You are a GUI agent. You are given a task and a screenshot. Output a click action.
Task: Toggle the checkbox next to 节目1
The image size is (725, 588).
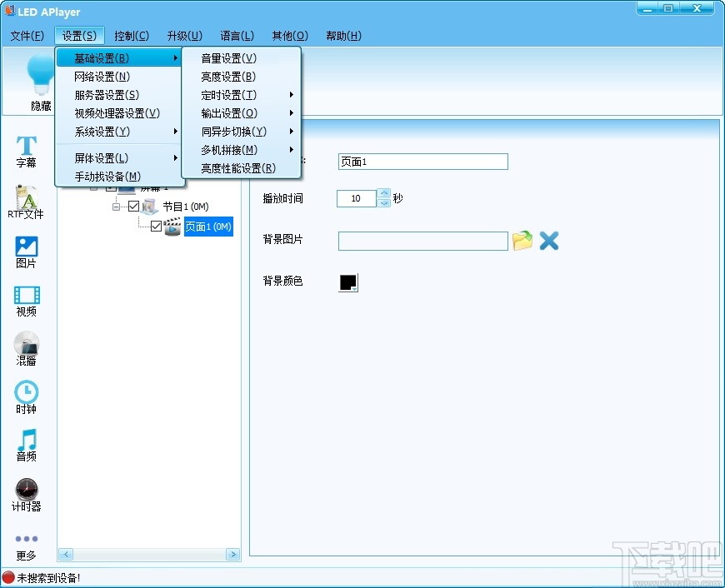pos(133,207)
